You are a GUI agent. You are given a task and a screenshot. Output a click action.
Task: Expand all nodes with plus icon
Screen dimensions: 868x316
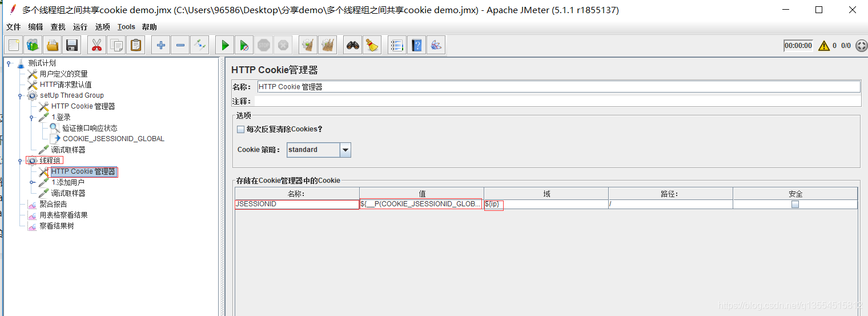click(161, 45)
